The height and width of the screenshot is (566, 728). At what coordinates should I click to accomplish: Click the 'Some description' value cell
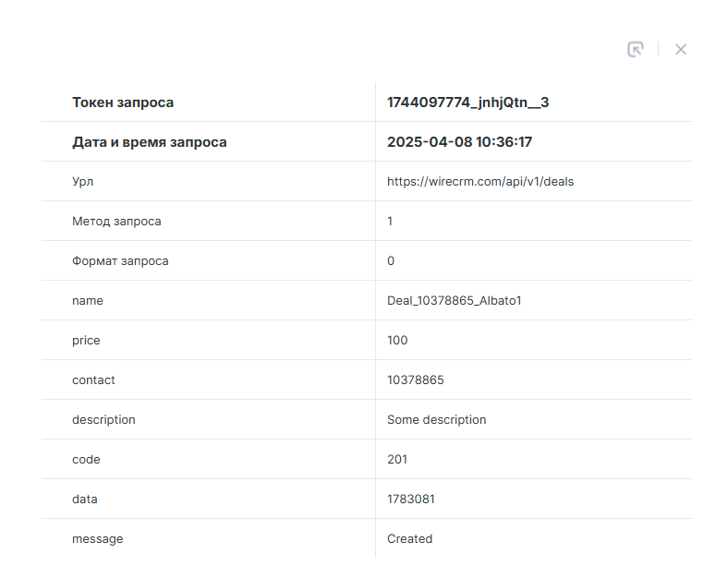[x=436, y=420]
